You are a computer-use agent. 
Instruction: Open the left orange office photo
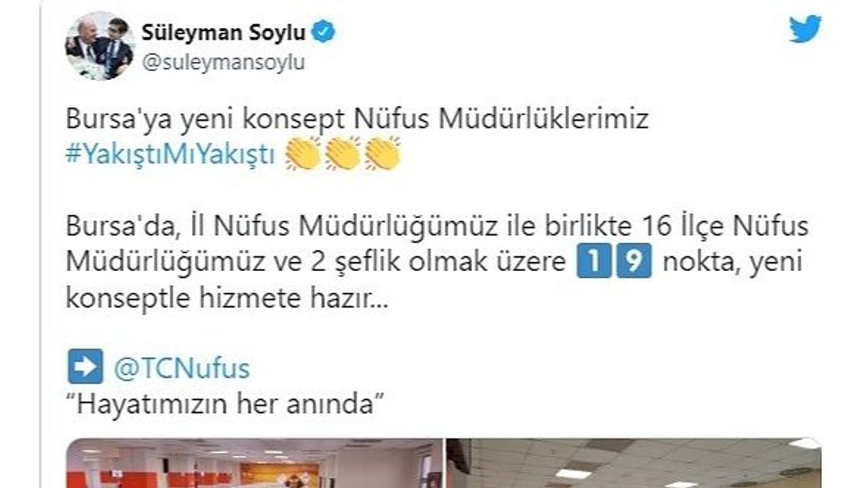tap(254, 463)
